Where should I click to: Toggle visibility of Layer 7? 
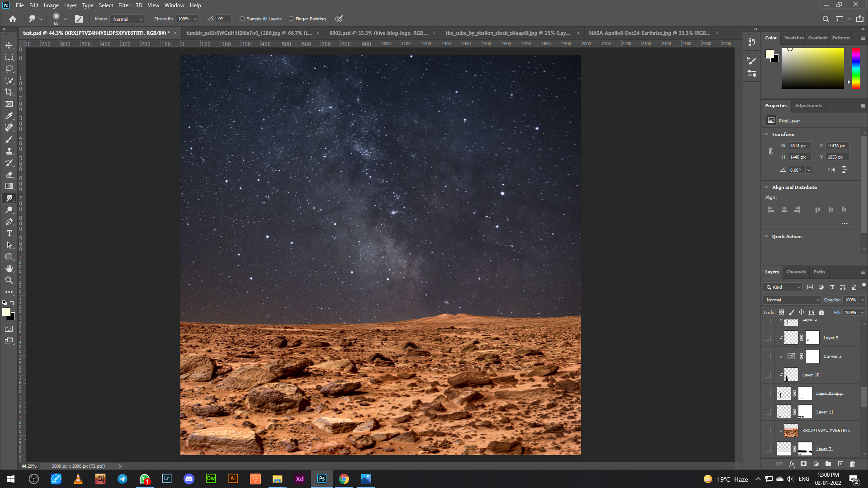[768, 449]
